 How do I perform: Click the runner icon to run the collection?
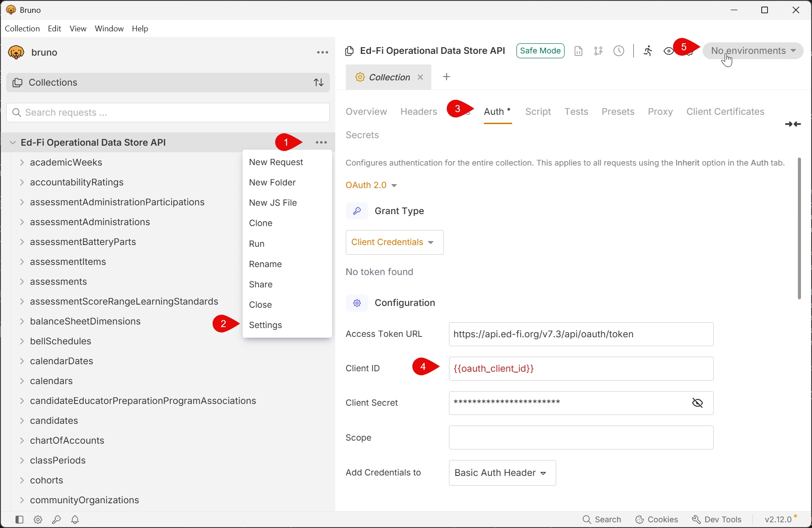[648, 51]
